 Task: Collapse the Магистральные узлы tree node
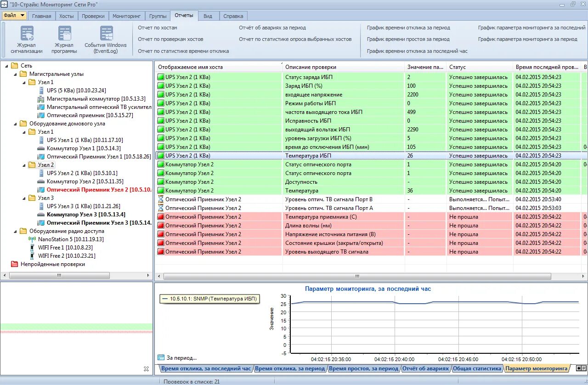15,74
